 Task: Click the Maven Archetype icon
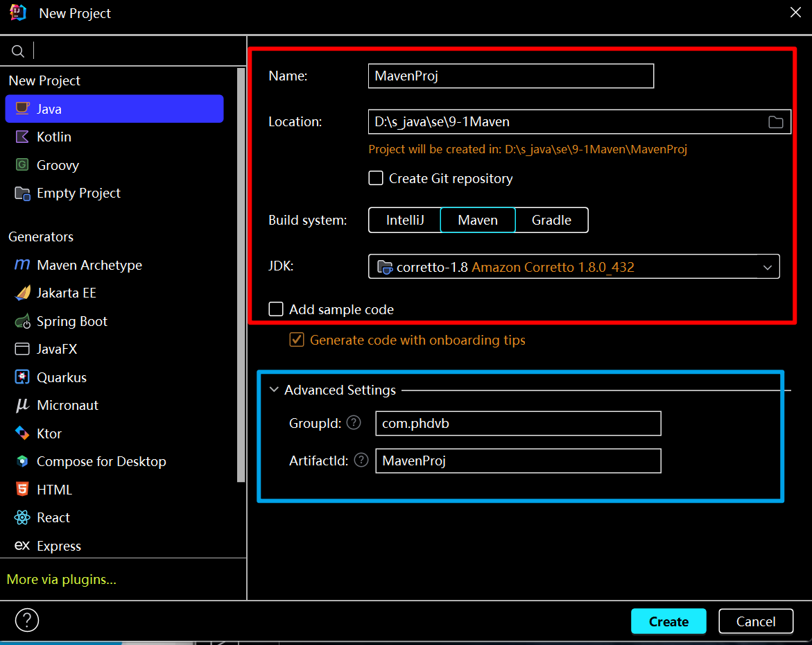point(22,265)
